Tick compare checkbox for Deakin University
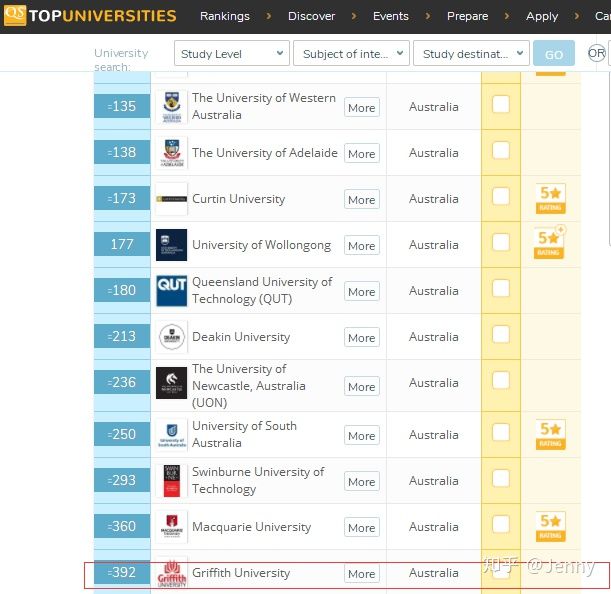The height and width of the screenshot is (594, 611). (501, 334)
